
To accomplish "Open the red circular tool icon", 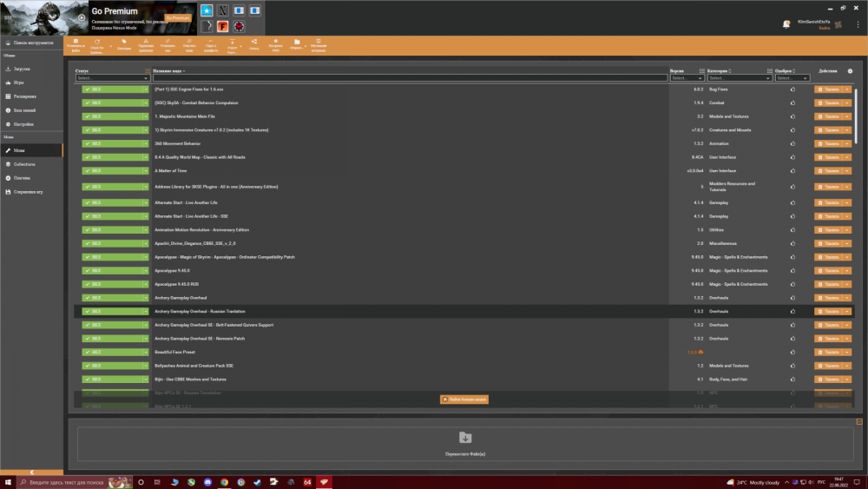I will click(x=239, y=27).
